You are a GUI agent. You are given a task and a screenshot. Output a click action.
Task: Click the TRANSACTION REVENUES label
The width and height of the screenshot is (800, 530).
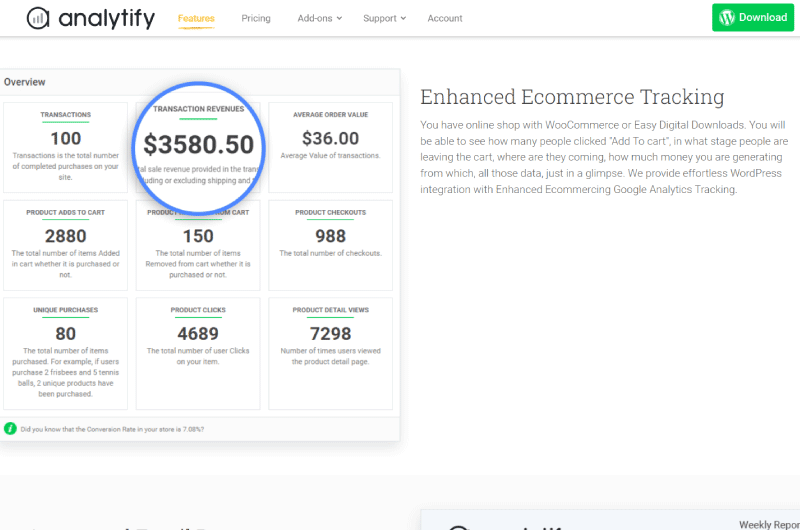click(198, 109)
